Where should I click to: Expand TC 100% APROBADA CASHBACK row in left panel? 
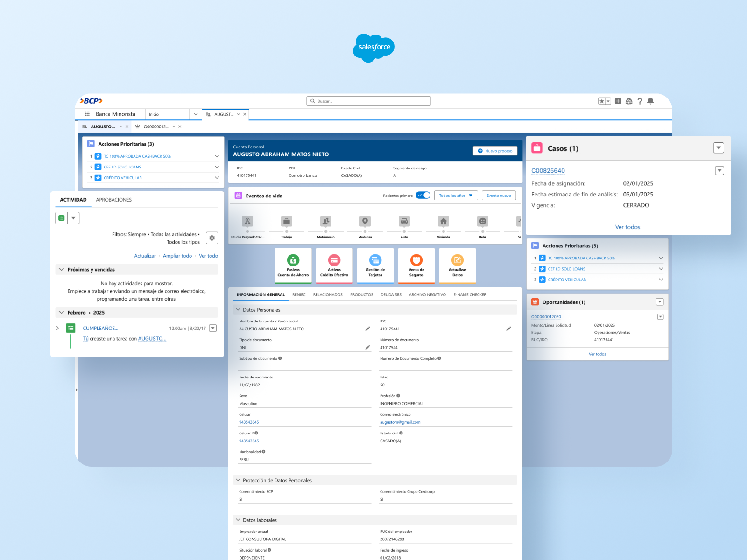click(217, 156)
